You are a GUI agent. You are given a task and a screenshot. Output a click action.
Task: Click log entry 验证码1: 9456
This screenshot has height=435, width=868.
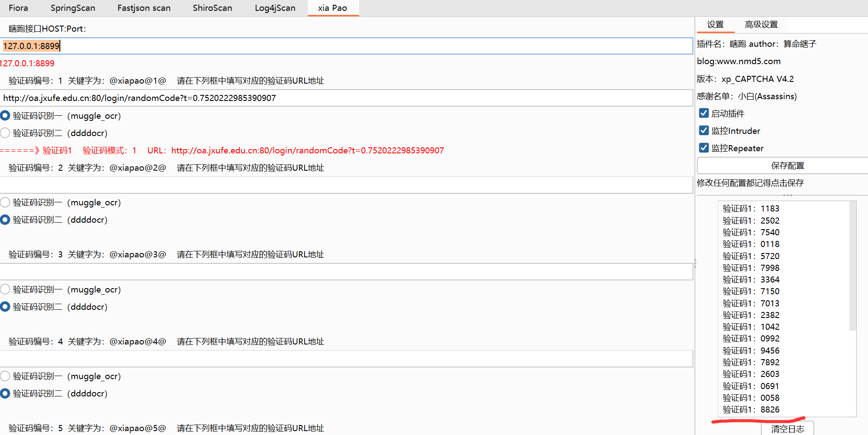click(751, 351)
